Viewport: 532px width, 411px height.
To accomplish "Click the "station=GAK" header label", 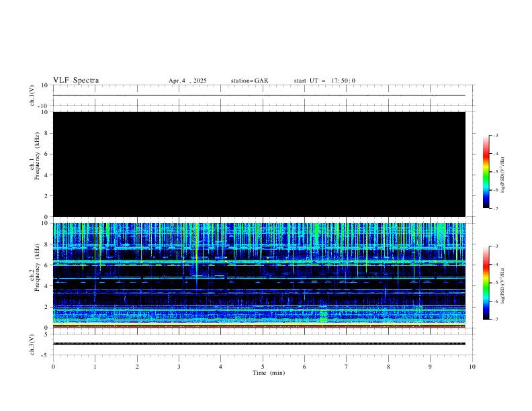I will pyautogui.click(x=249, y=81).
